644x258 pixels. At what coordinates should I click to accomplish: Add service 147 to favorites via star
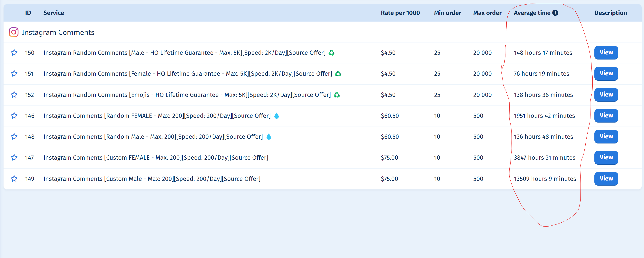point(14,158)
